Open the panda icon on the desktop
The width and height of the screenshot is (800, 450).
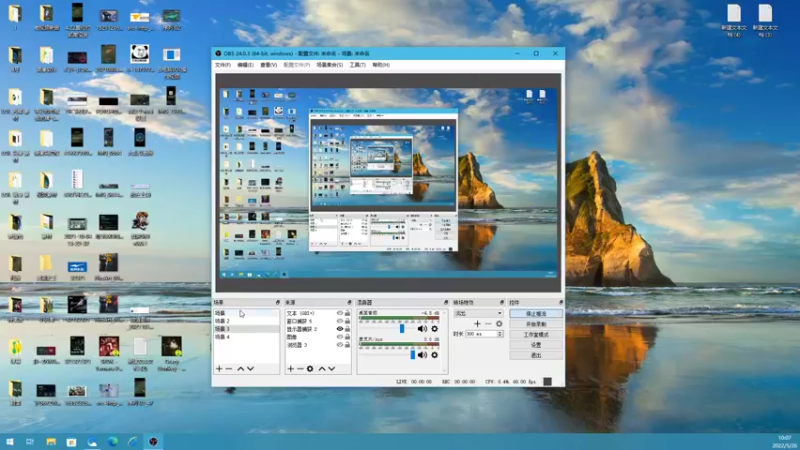[140, 53]
